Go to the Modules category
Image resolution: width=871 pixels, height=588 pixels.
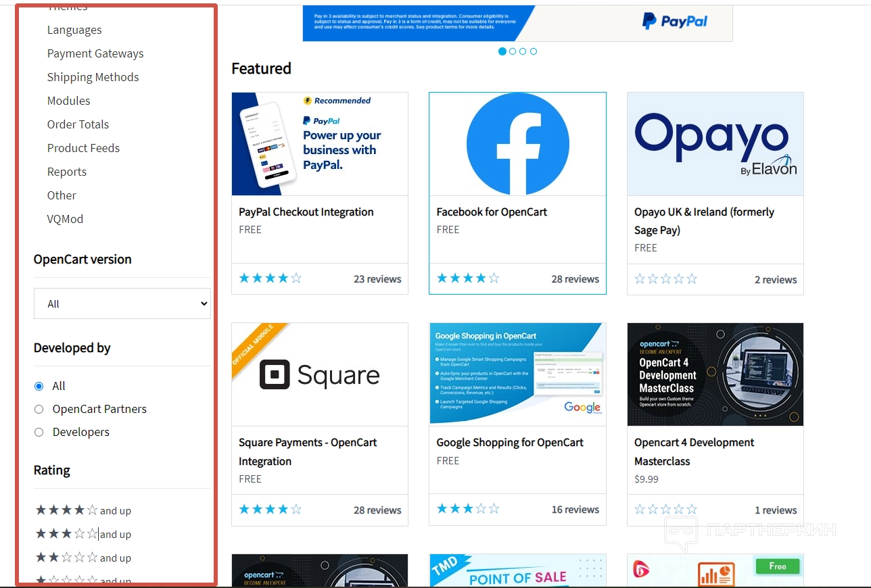68,101
